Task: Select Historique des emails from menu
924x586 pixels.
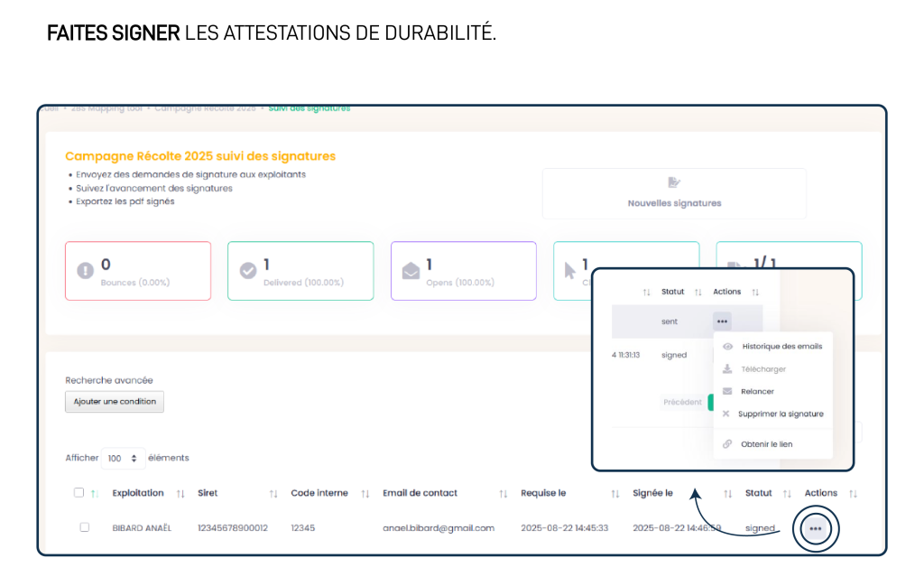Action: pyautogui.click(x=781, y=346)
